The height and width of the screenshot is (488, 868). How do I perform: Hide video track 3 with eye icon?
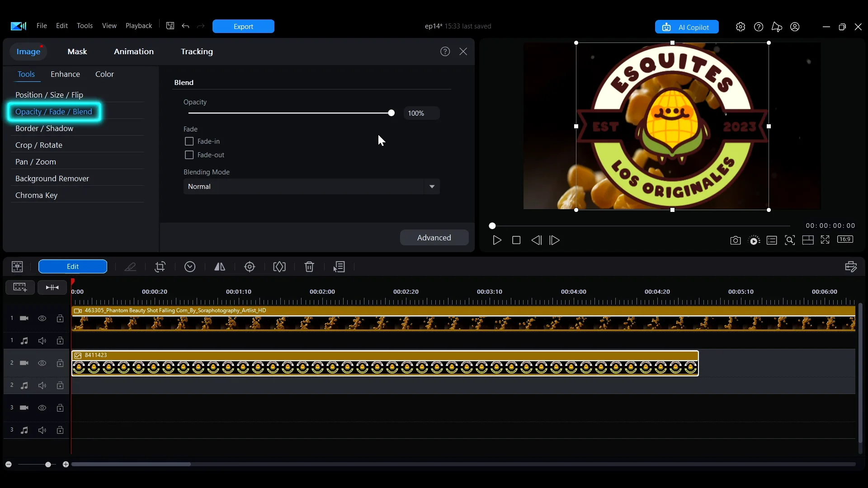(42, 408)
